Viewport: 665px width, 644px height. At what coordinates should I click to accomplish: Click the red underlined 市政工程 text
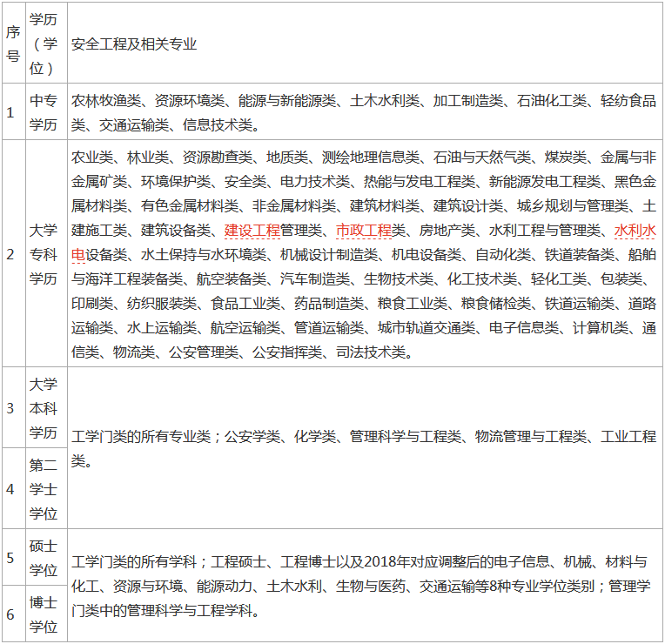364,231
